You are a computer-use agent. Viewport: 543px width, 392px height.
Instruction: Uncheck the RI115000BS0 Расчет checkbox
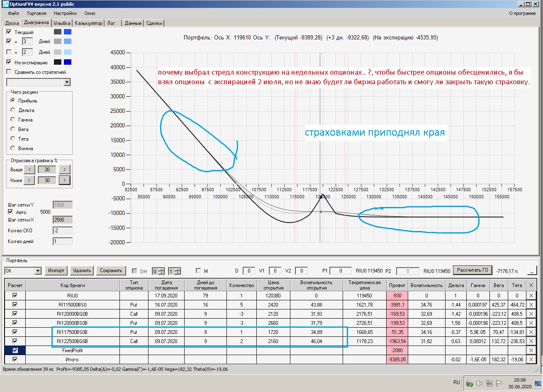pyautogui.click(x=15, y=304)
